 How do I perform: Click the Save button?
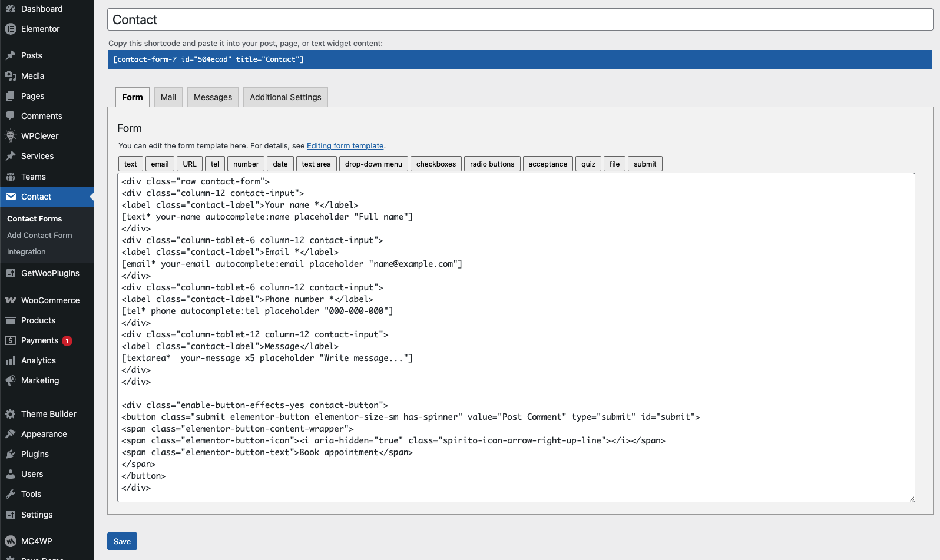pos(122,541)
